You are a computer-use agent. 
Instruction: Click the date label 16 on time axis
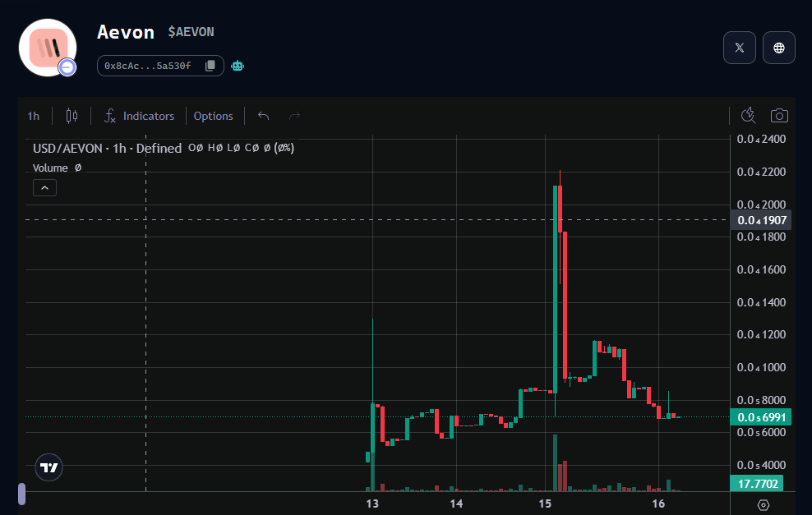(x=658, y=504)
